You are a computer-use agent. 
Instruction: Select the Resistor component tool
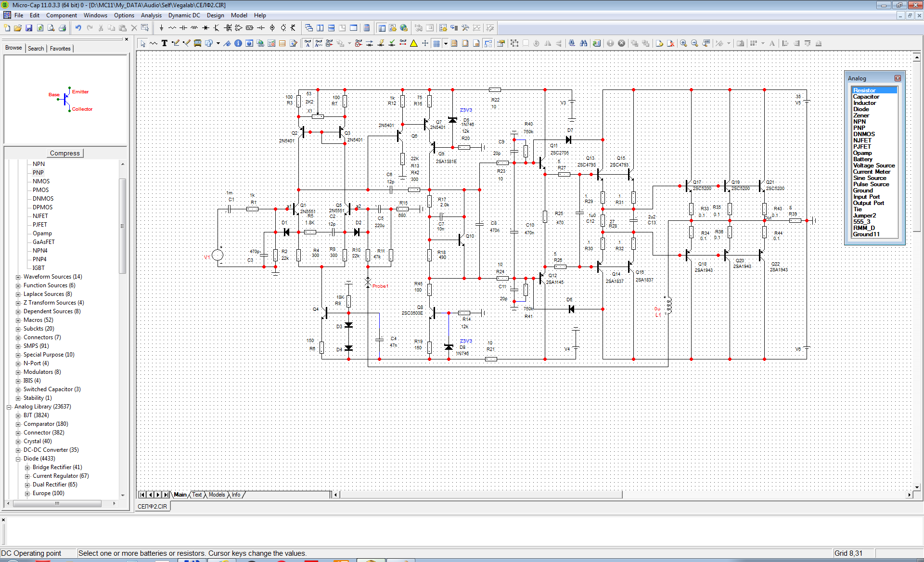[x=172, y=28]
